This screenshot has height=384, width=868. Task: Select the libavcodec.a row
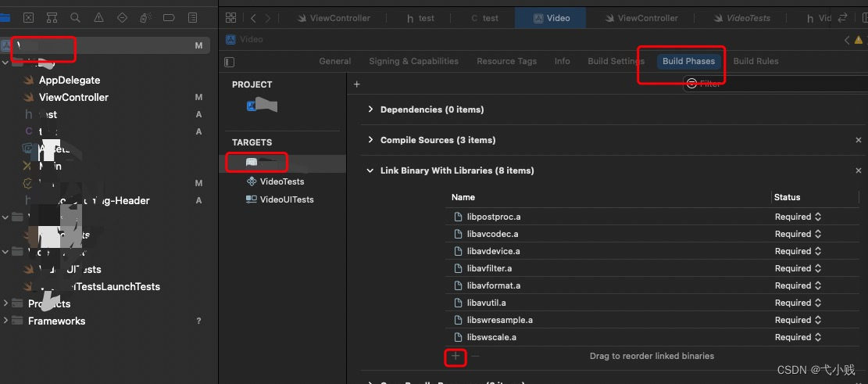click(652, 234)
